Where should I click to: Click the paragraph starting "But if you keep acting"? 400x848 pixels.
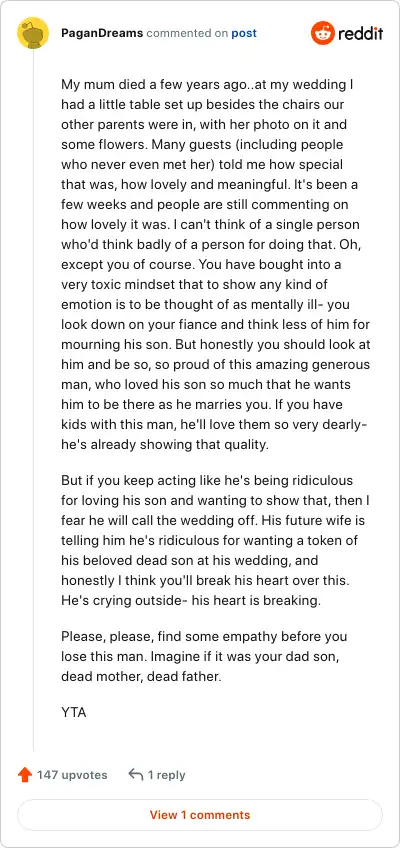point(216,541)
